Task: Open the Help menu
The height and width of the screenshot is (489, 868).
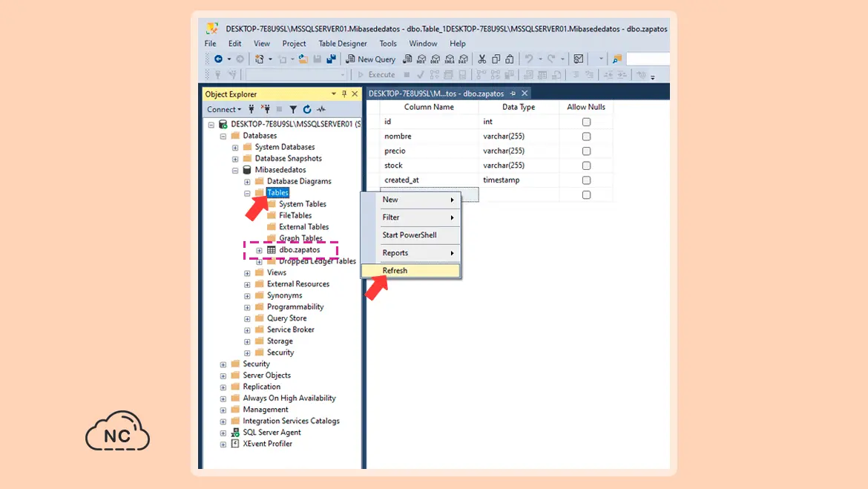Action: (x=457, y=43)
